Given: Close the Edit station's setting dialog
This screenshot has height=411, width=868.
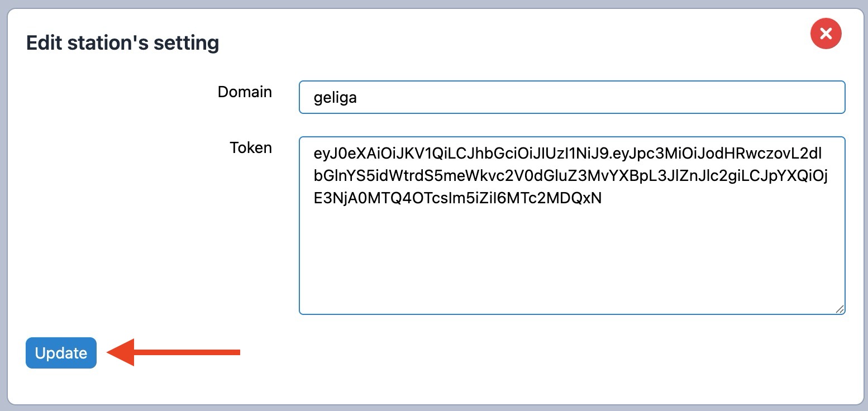Looking at the screenshot, I should tap(826, 34).
